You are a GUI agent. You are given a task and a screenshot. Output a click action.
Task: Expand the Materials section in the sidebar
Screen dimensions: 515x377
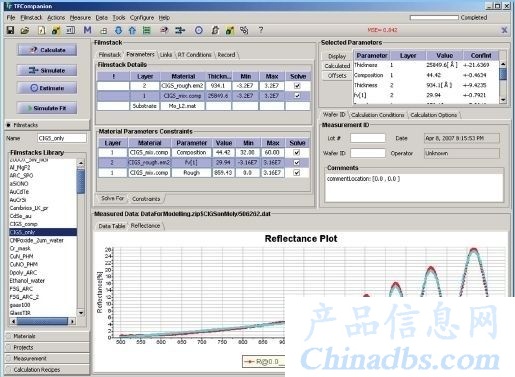[x=47, y=336]
